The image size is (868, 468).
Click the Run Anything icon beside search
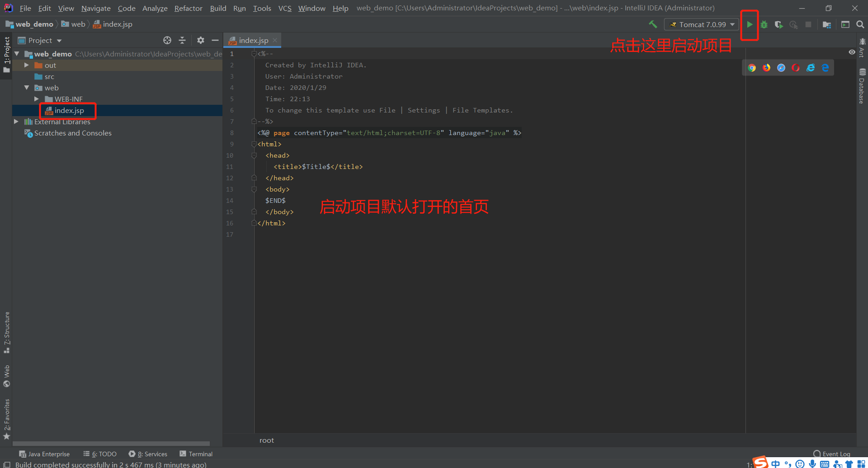pyautogui.click(x=845, y=24)
